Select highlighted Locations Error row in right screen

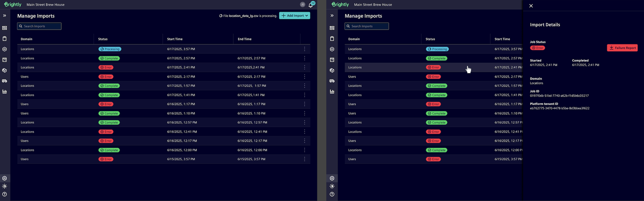(434, 67)
